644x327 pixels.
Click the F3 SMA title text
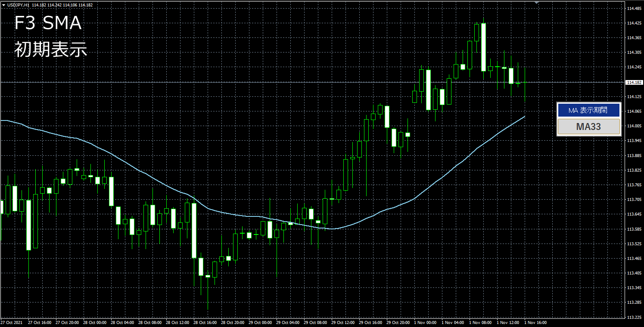tap(48, 23)
